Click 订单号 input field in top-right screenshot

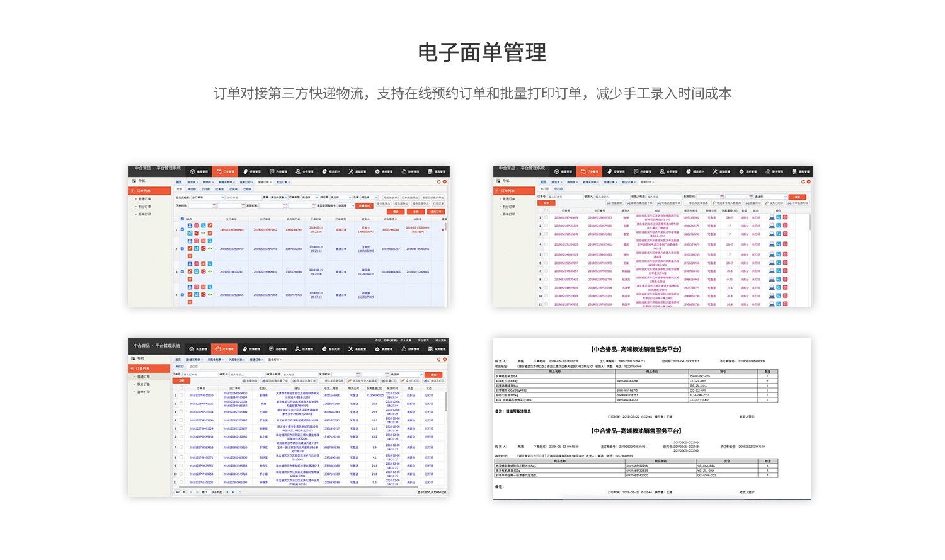coord(565,197)
